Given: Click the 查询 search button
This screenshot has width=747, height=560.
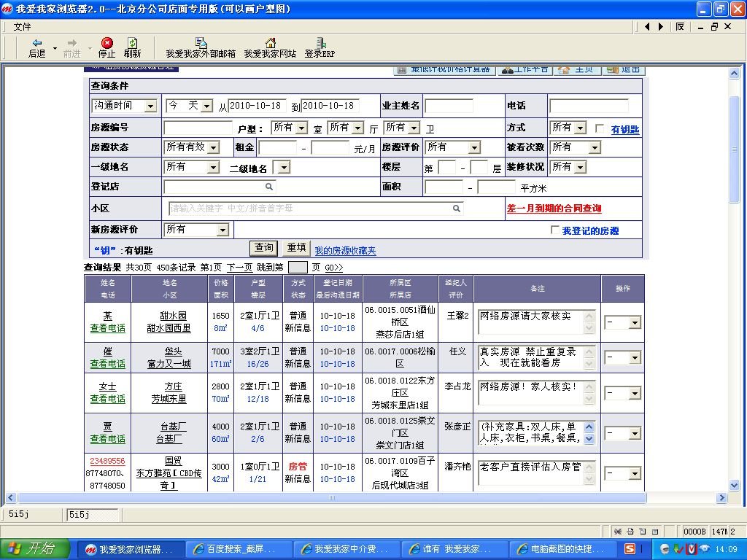Looking at the screenshot, I should coord(263,248).
